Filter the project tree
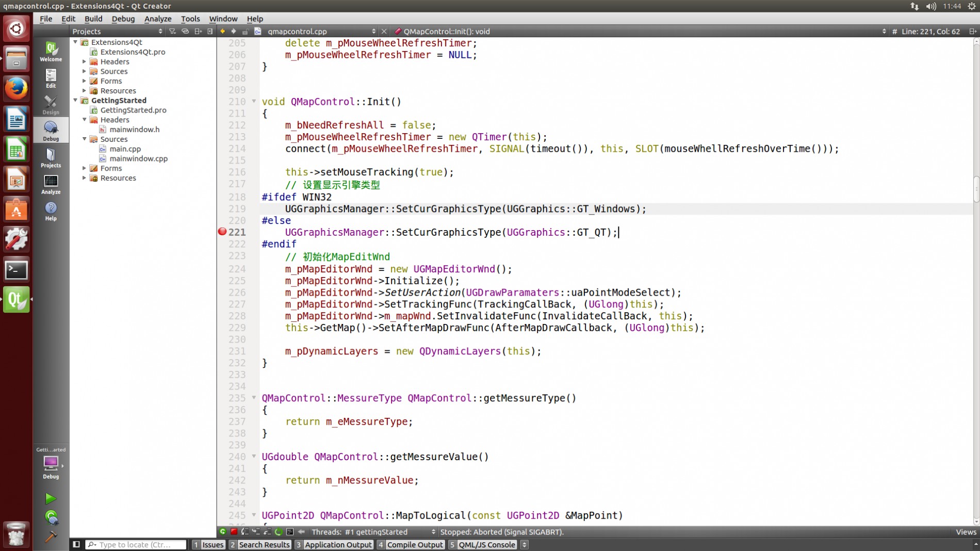The width and height of the screenshot is (980, 551). pos(172,31)
